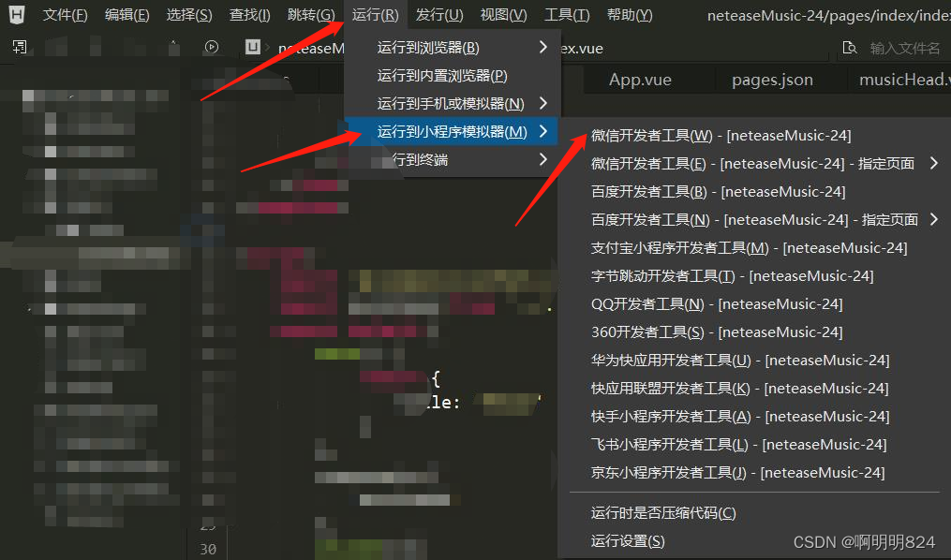Image resolution: width=951 pixels, height=560 pixels.
Task: Expand arrow of 运行到浏览器(B)
Action: point(542,47)
